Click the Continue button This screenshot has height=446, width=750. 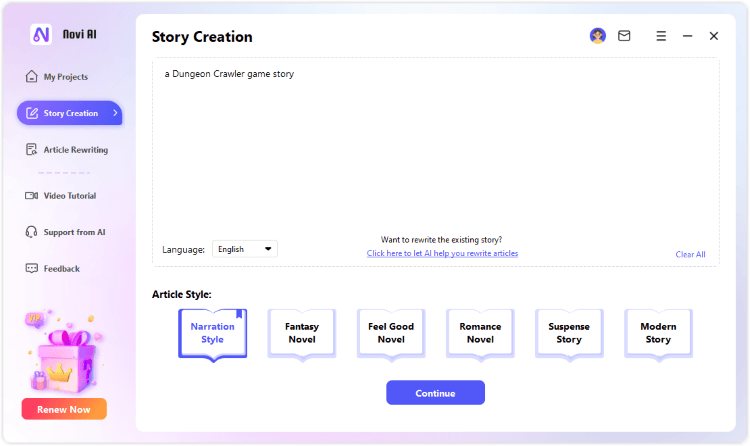435,393
